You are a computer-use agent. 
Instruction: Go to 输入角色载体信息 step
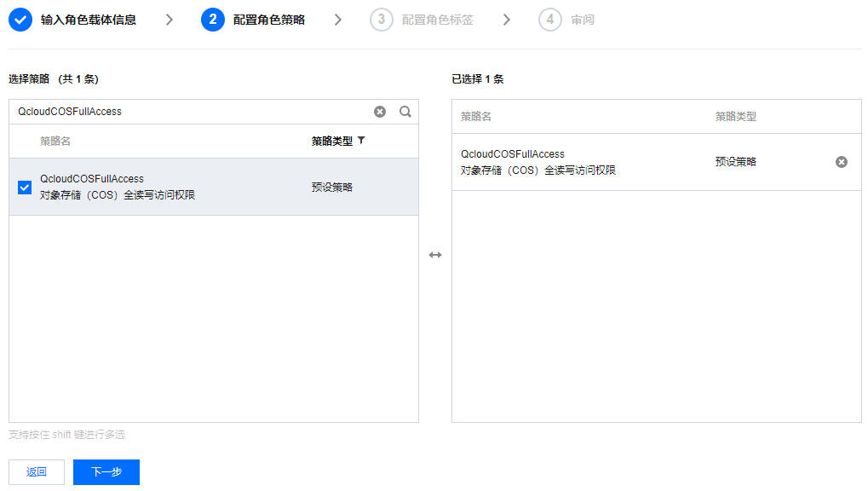[89, 20]
